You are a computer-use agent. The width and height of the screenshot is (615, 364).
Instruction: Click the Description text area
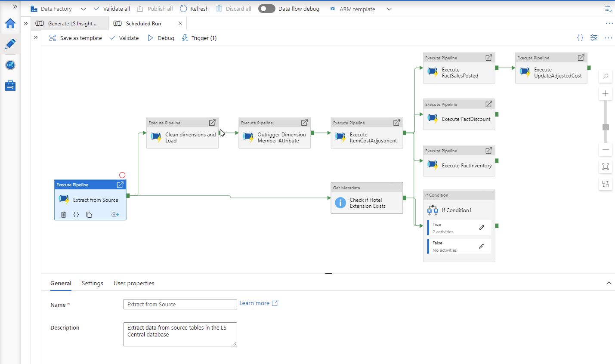pyautogui.click(x=180, y=334)
